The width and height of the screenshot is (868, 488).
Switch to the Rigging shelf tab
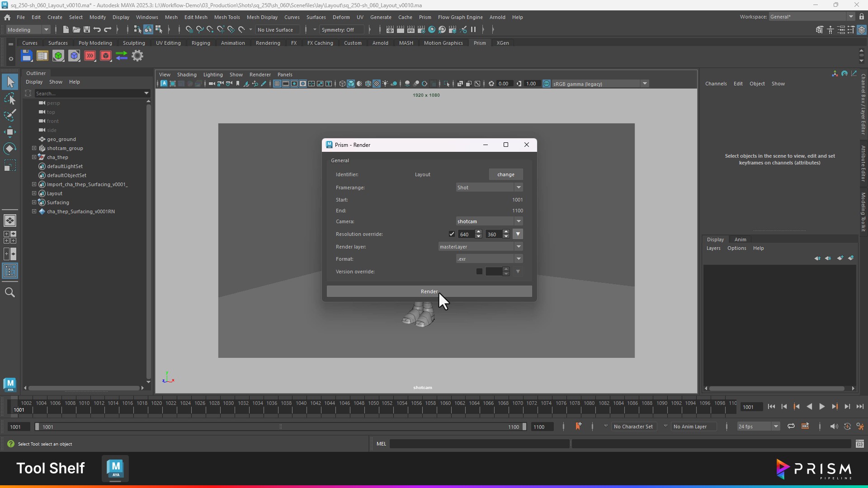(x=201, y=43)
